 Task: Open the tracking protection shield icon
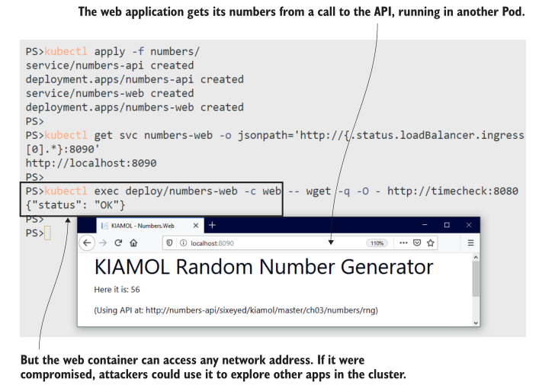(x=168, y=243)
